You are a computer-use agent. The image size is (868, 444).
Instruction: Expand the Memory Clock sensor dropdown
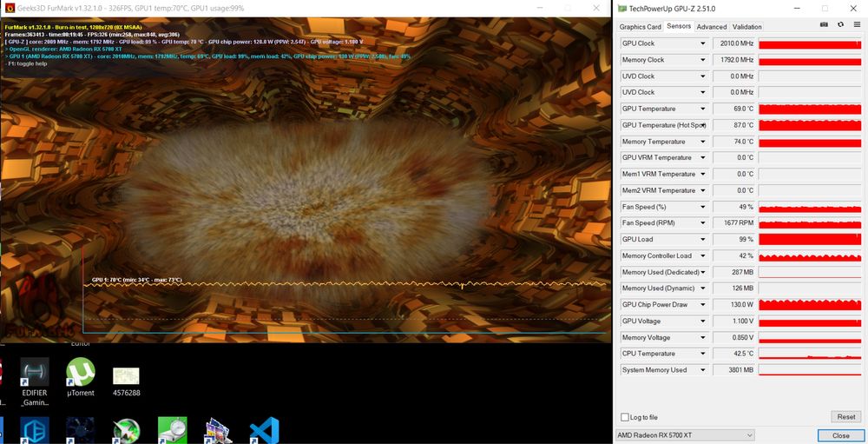pyautogui.click(x=703, y=60)
